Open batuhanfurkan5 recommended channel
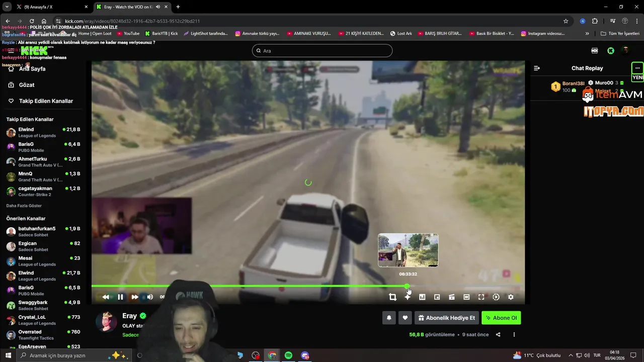Screen dimensions: 644x362 [43, 231]
